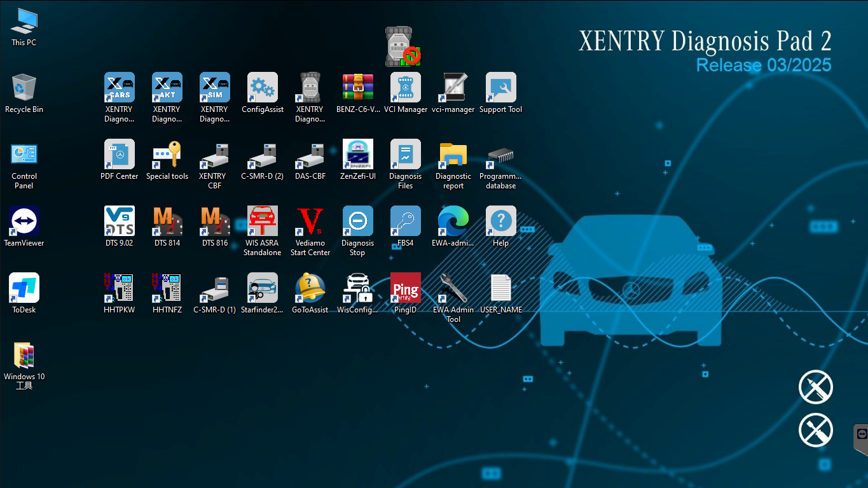Launch DAS-CBF shortcut
Viewport: 868px width, 488px height.
310,155
